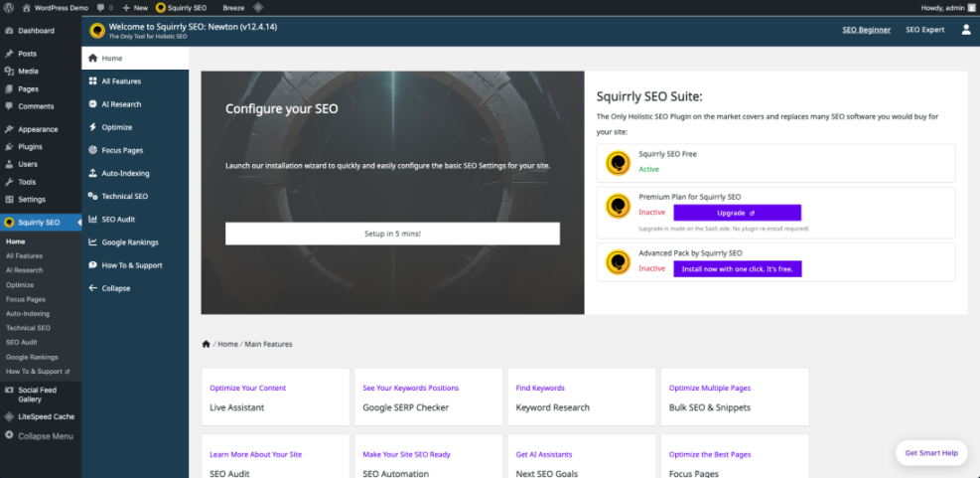
Task: Click the Keyword Research card title
Action: (552, 407)
